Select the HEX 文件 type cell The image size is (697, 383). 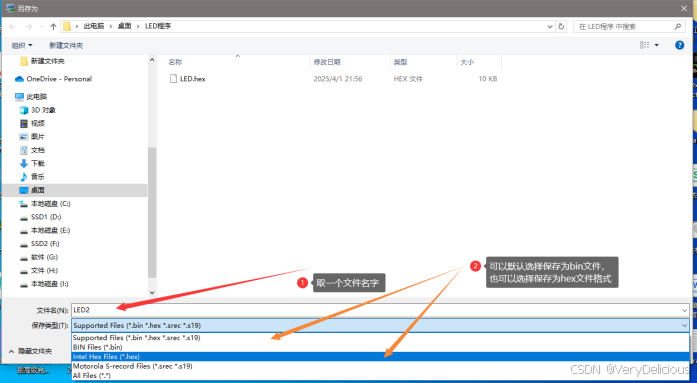coord(408,79)
